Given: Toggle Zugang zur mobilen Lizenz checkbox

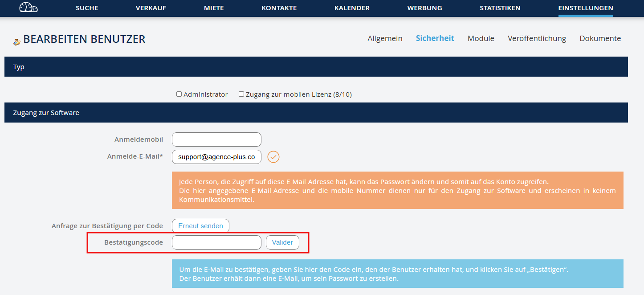Looking at the screenshot, I should pos(241,94).
